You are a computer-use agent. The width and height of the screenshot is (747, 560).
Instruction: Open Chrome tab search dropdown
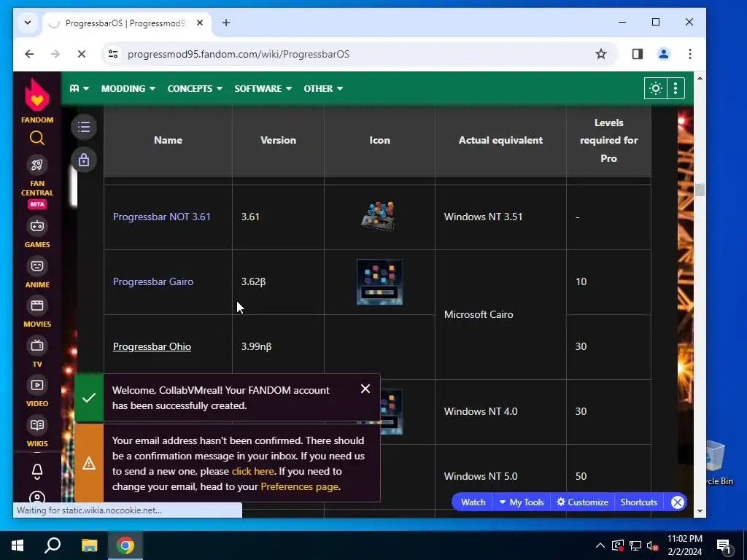[x=28, y=23]
